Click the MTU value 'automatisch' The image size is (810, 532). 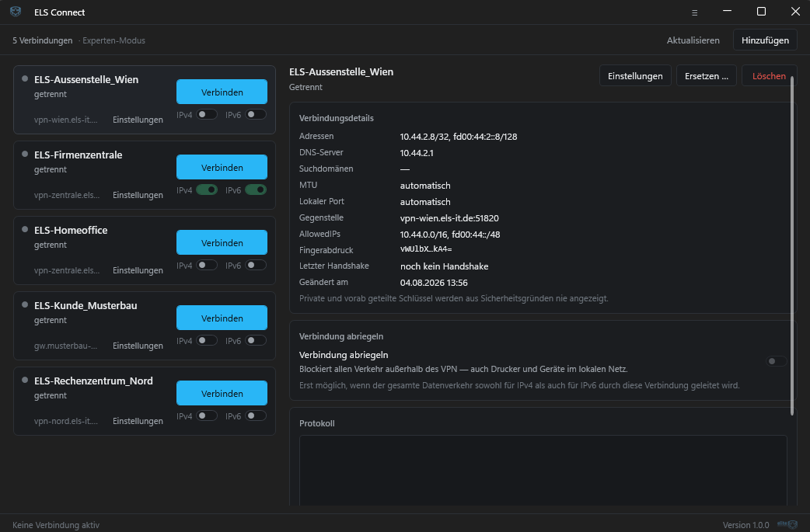pyautogui.click(x=425, y=186)
